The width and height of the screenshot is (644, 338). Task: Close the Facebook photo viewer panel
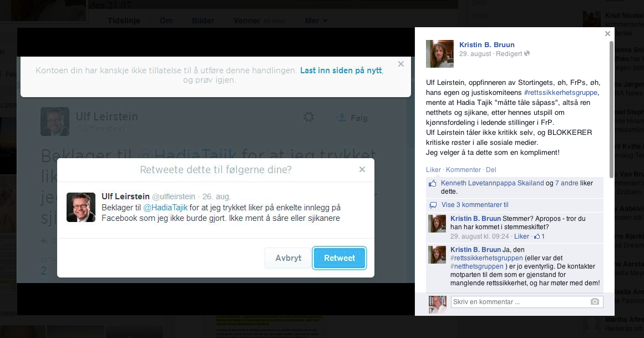coord(607,34)
